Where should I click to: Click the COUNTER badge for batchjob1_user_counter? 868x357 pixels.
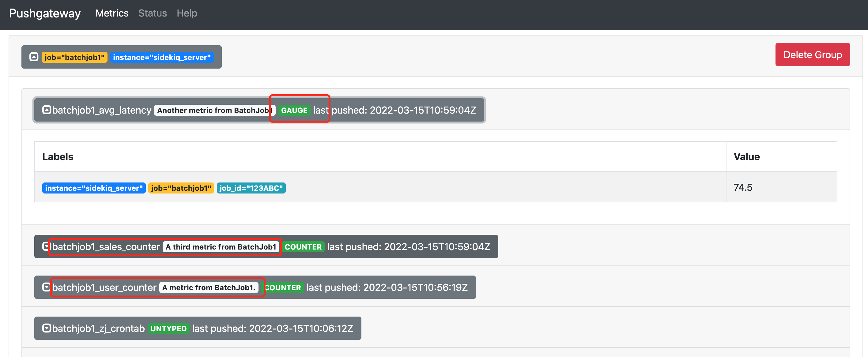pyautogui.click(x=282, y=287)
